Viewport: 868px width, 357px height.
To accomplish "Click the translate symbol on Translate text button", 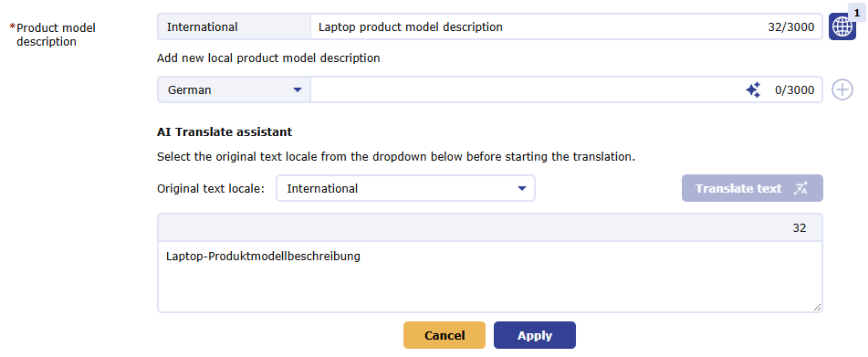I will (x=800, y=189).
